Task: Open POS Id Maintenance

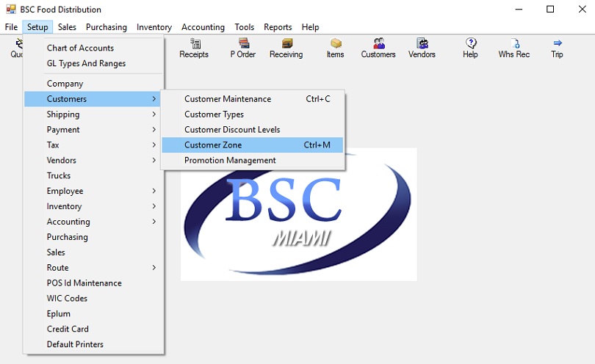Action: click(94, 283)
